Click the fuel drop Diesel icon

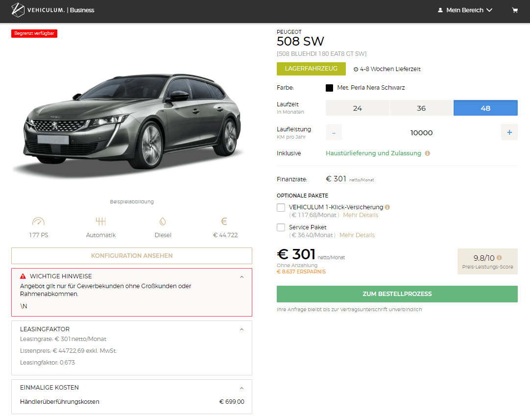163,222
